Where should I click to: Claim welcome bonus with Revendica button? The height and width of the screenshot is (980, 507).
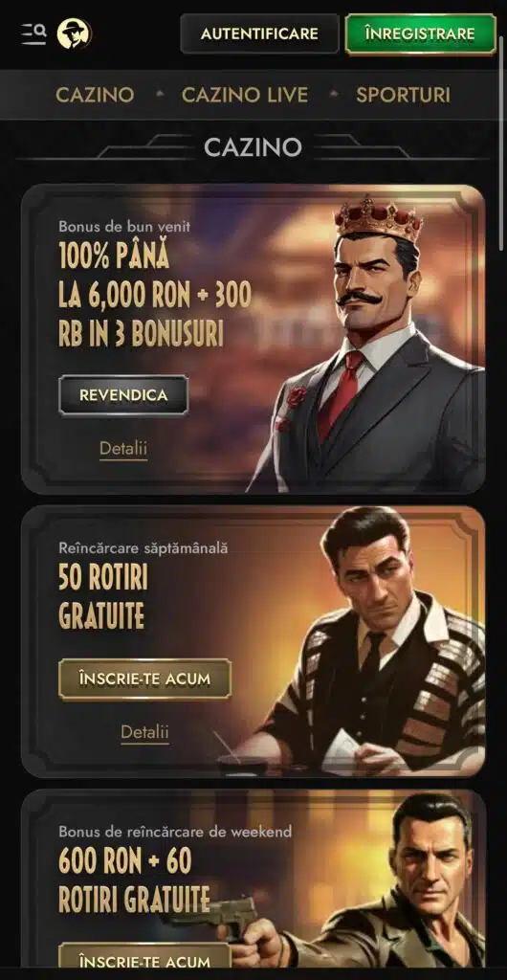(123, 395)
